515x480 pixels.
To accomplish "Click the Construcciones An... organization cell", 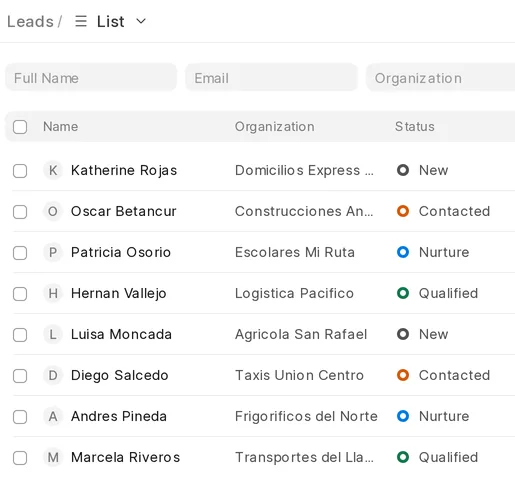I will pos(304,211).
